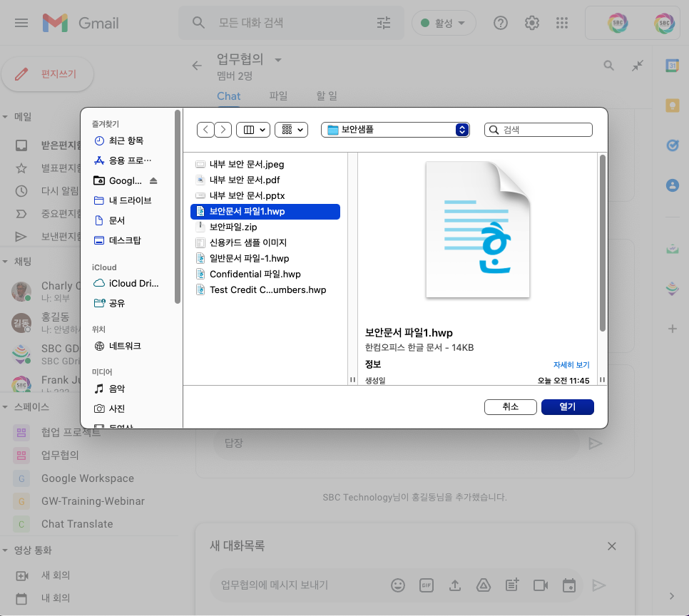This screenshot has width=689, height=616.
Task: Collapse the chat view with the arrows icon
Action: click(x=638, y=66)
